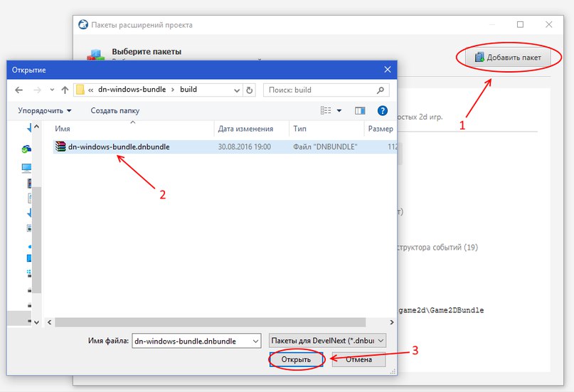
Task: Click DevelNext icon in Пакеты расширений title bar
Action: [83, 24]
